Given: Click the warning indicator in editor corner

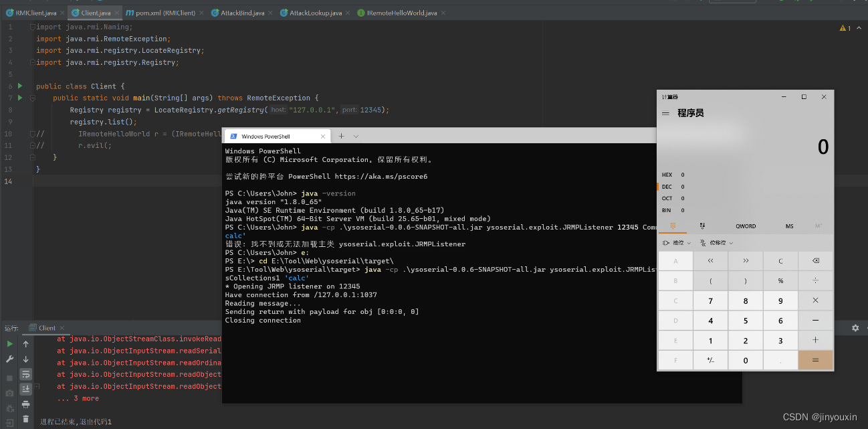Looking at the screenshot, I should (845, 28).
